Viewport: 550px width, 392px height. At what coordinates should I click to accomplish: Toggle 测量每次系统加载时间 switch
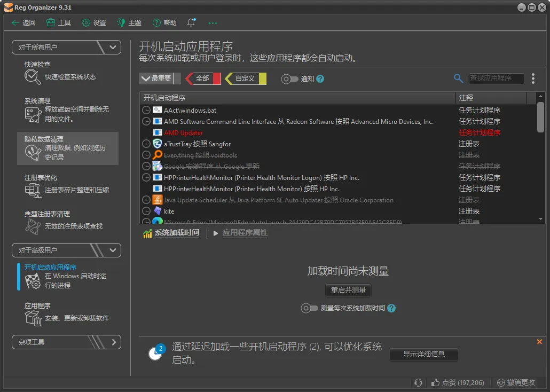pos(309,308)
